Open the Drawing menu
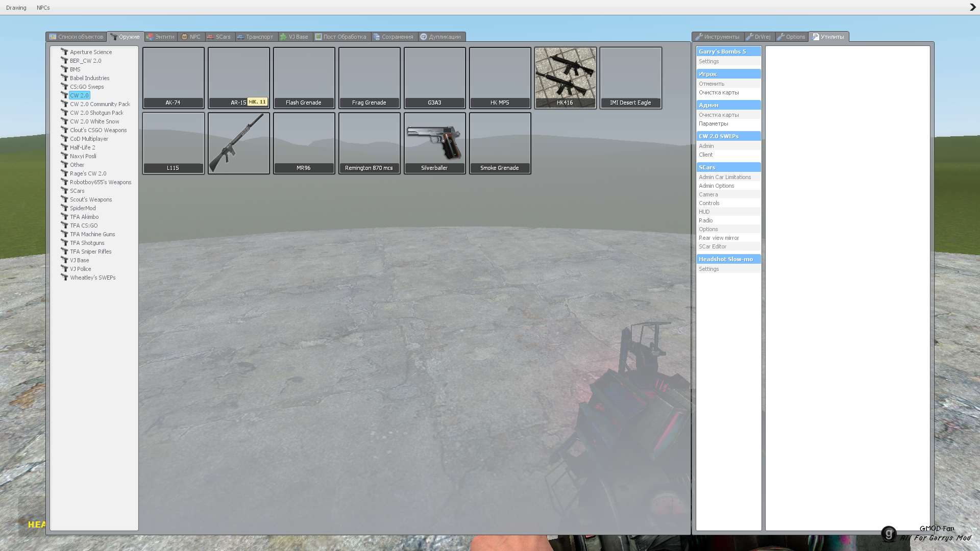The image size is (980, 551). pos(16,8)
